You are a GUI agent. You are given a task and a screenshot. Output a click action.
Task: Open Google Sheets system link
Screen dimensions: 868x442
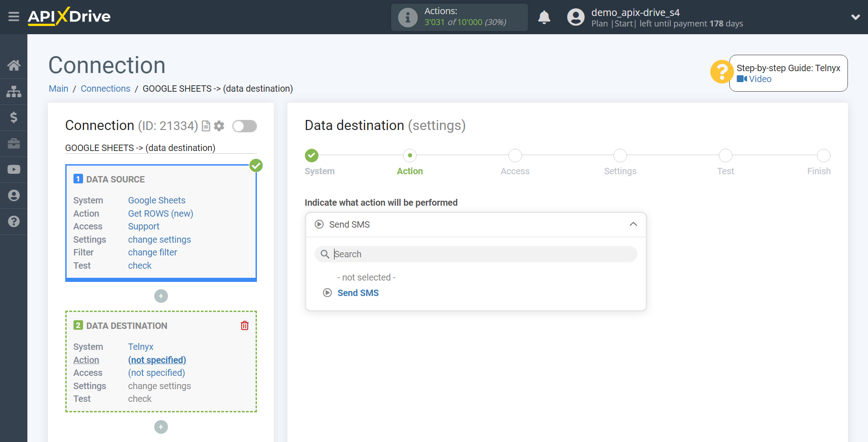pyautogui.click(x=157, y=200)
